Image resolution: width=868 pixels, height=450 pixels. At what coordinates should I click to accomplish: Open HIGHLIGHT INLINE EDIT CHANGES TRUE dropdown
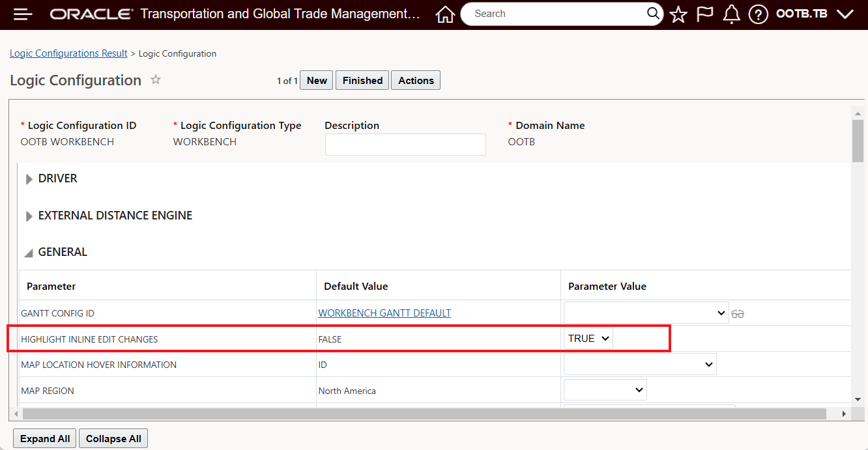point(588,339)
